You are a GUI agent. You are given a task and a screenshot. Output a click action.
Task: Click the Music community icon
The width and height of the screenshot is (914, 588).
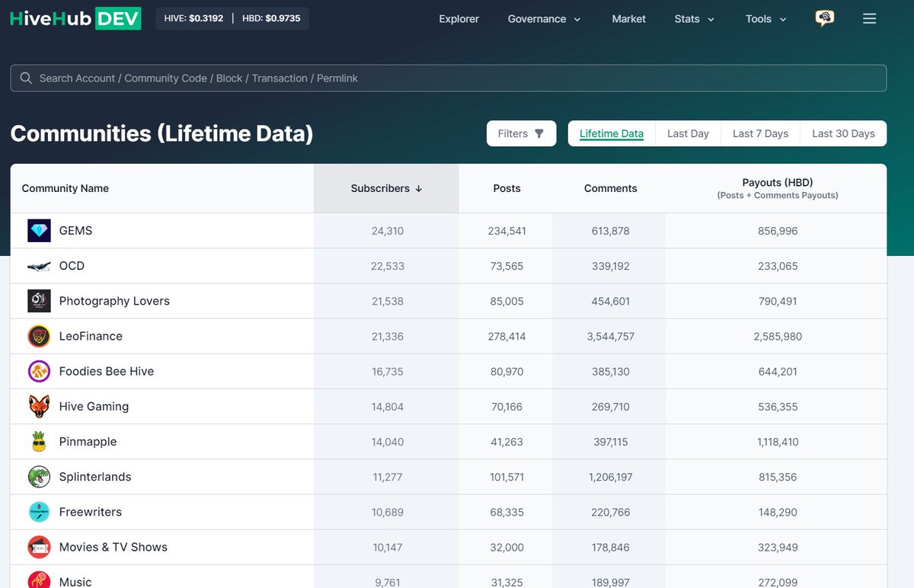[39, 580]
